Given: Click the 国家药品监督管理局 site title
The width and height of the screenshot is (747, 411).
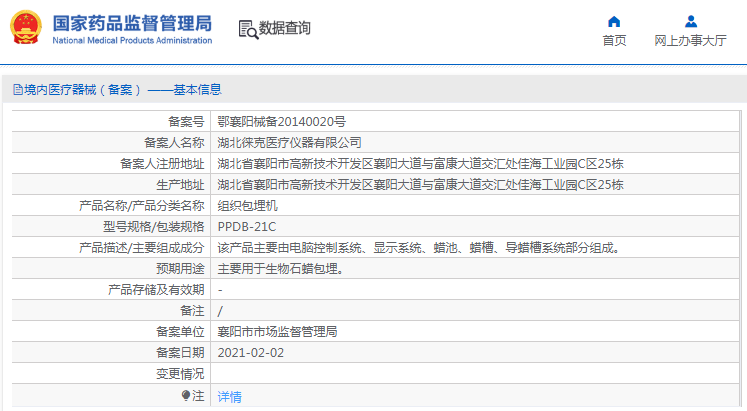Looking at the screenshot, I should 131,23.
